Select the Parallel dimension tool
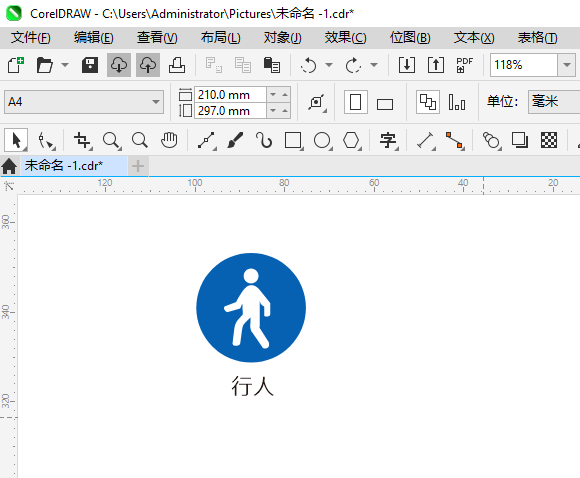 [425, 141]
